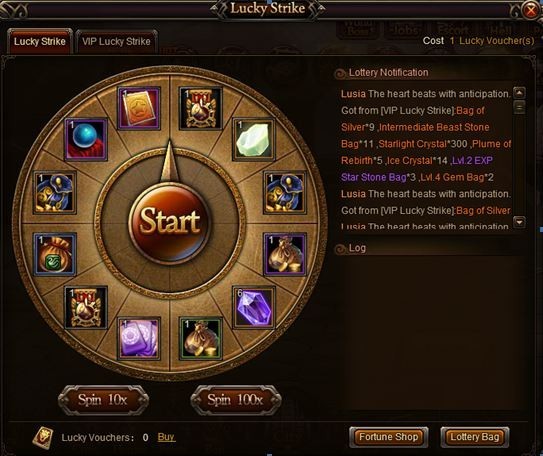Switch to the VIP Lucky Strike tab
Screen dimensions: 543x456
click(x=116, y=42)
